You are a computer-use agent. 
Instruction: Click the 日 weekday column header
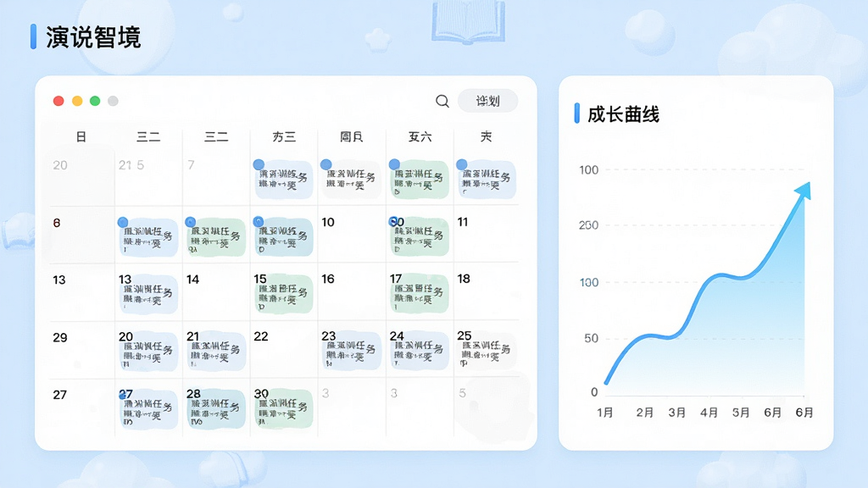pos(81,136)
